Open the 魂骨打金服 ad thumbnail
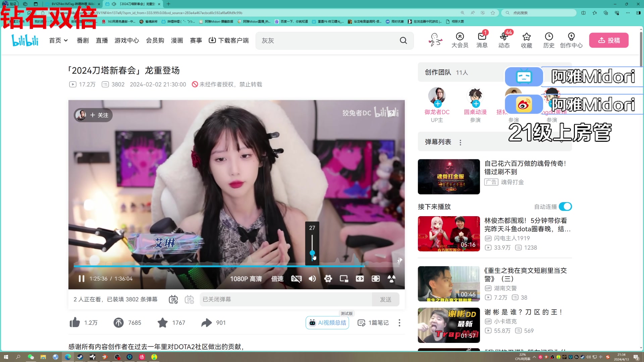 click(449, 177)
